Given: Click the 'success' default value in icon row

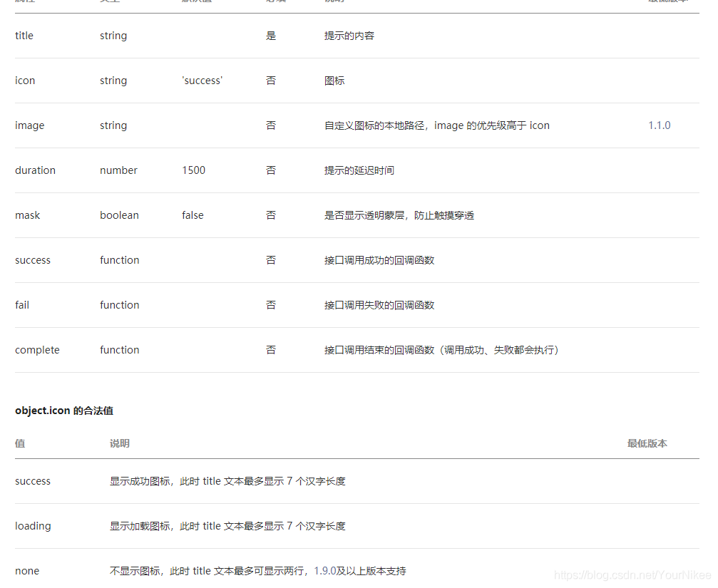Looking at the screenshot, I should (x=202, y=81).
